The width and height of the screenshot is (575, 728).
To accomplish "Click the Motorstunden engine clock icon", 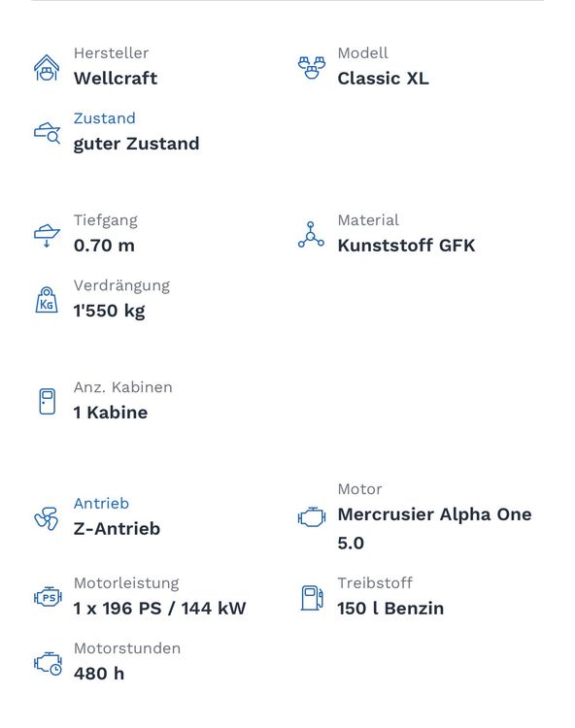I will 48,663.
